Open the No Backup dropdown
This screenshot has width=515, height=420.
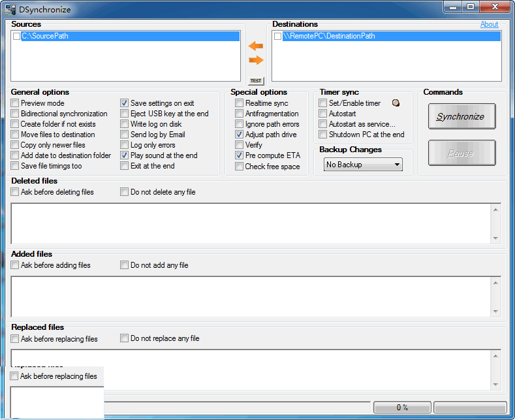coord(363,165)
